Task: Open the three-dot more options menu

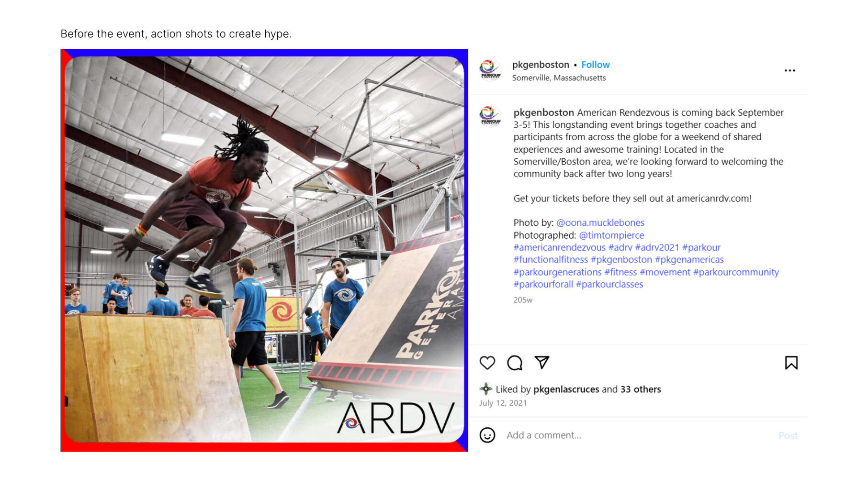Action: point(789,70)
